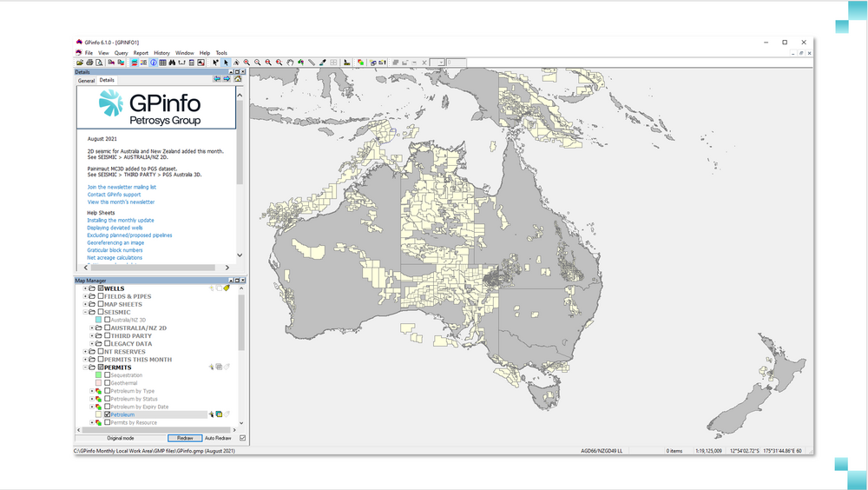Click the binoculars Find icon
This screenshot has height=490, width=868.
[x=172, y=63]
